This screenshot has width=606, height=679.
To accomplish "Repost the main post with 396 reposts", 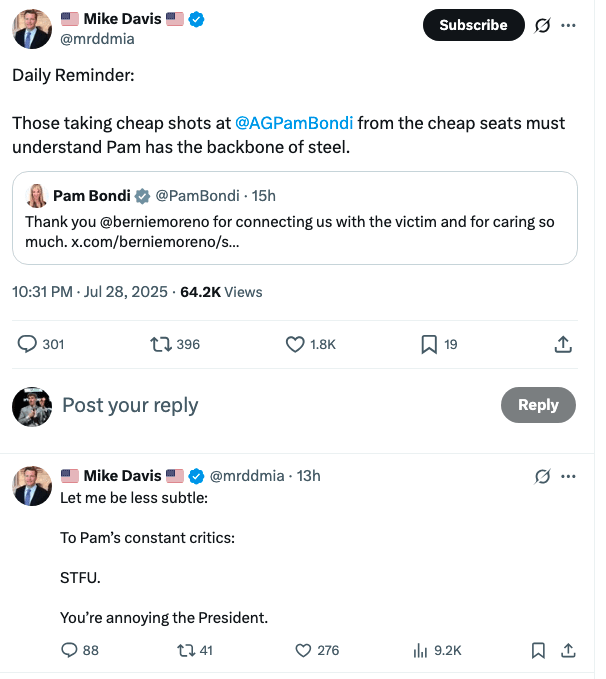I will 159,344.
